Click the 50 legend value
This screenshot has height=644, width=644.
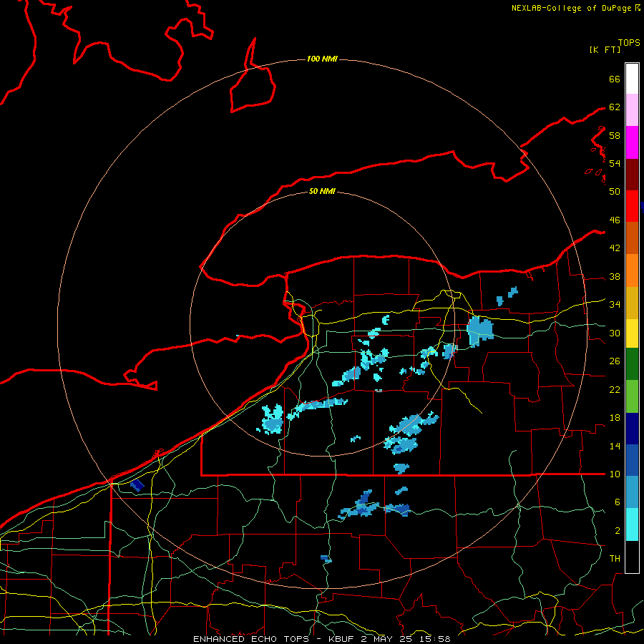pyautogui.click(x=615, y=192)
